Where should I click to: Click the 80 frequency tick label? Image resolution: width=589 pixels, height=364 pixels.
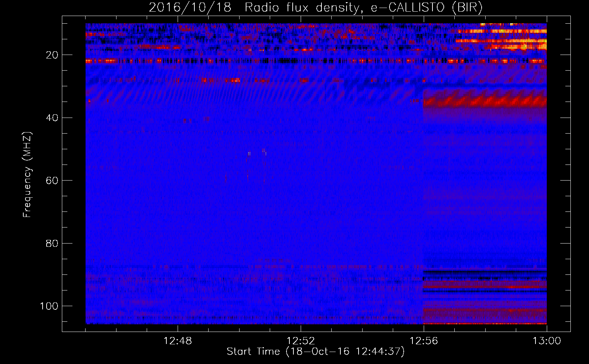point(52,243)
